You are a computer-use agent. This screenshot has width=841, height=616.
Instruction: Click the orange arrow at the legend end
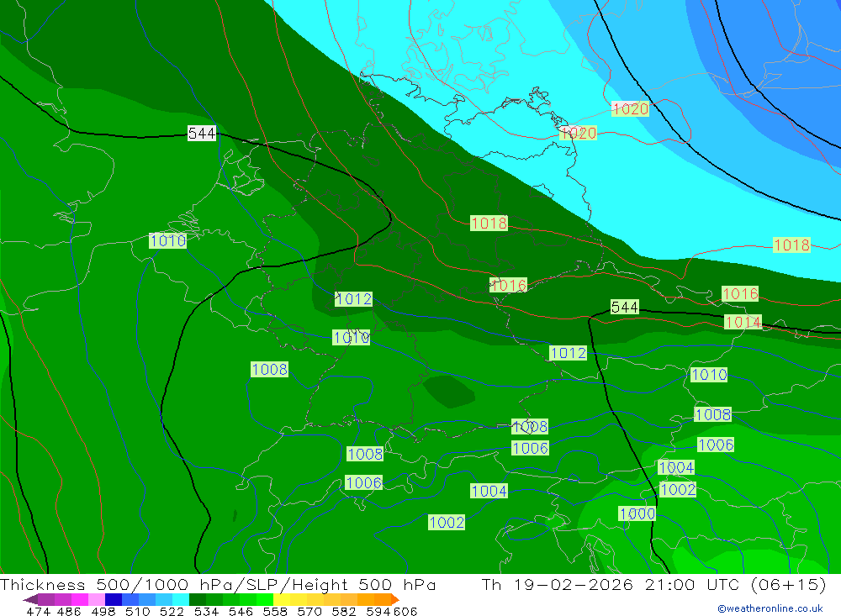[395, 599]
